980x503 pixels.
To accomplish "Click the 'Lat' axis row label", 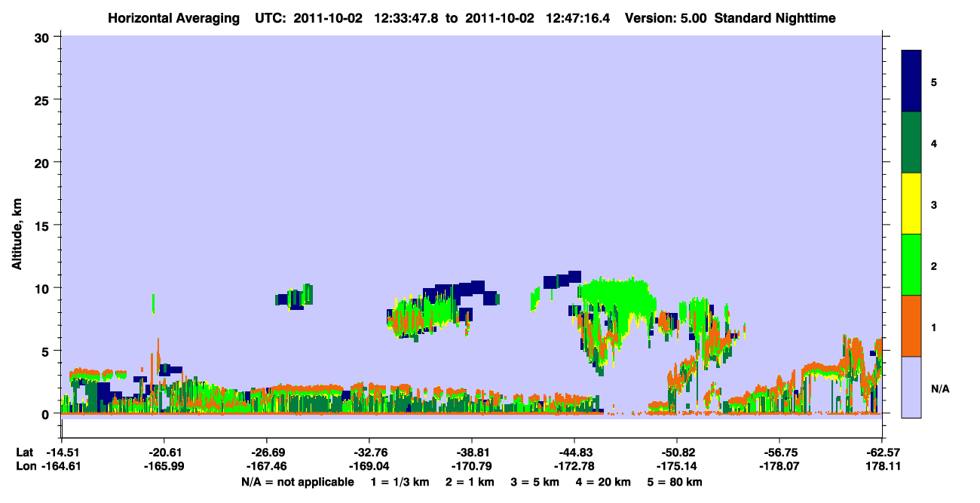I will (23, 452).
